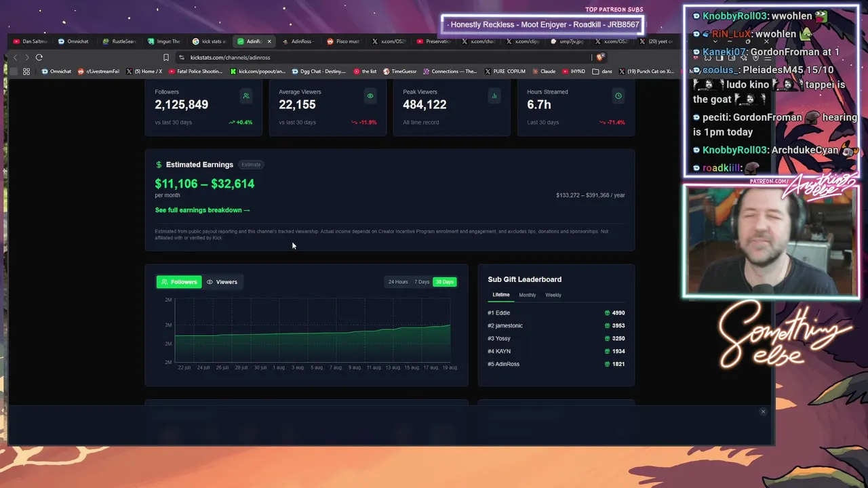This screenshot has height=488, width=868.
Task: Open the Dgg Chat - Destiny bookmark
Action: click(319, 71)
